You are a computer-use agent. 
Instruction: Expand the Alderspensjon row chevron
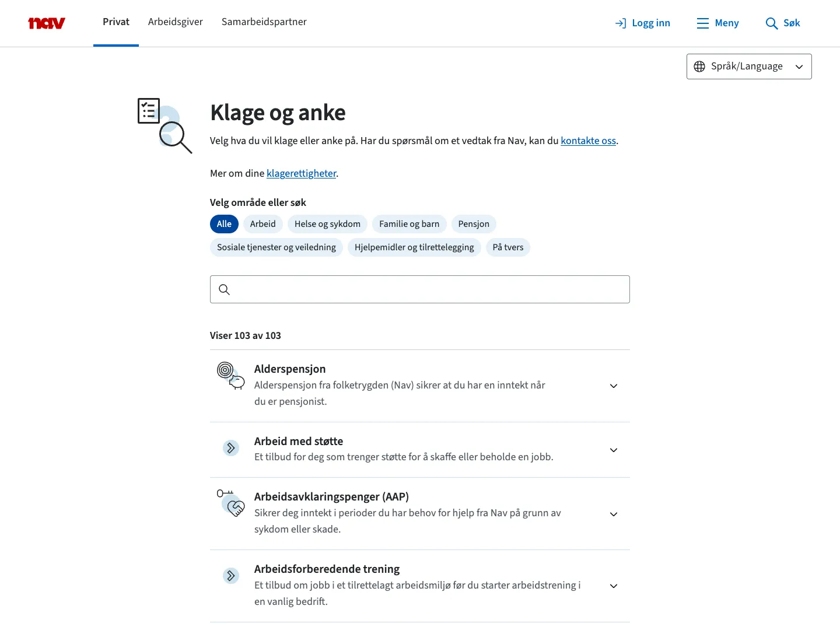(x=613, y=386)
